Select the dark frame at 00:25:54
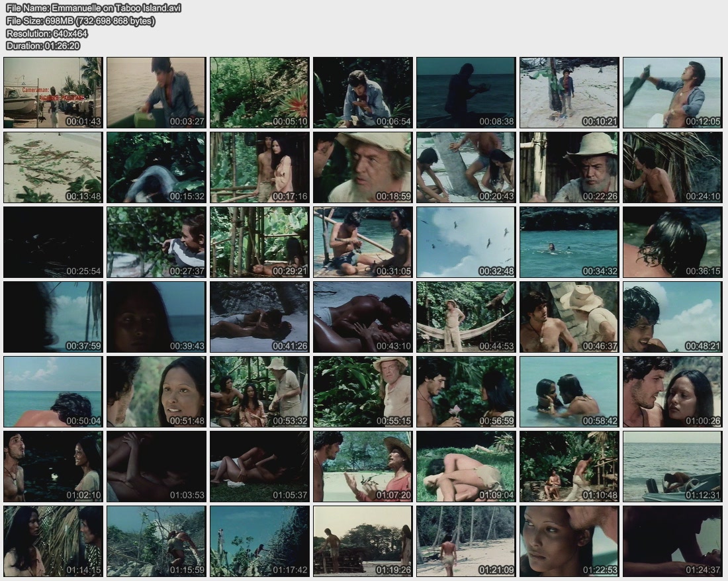 pos(53,242)
